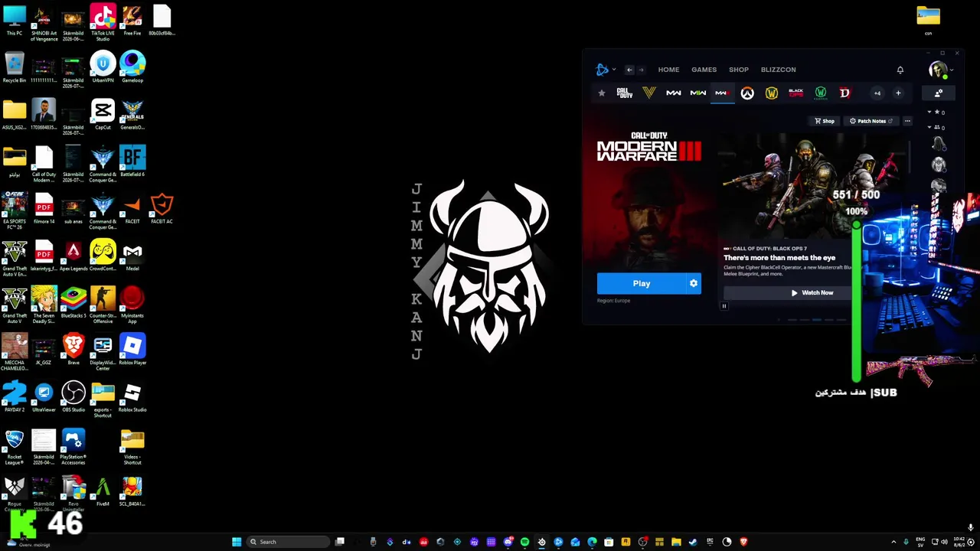Screen dimensions: 980x551
Task: Open the Recycle Bin
Action: pyautogui.click(x=15, y=67)
